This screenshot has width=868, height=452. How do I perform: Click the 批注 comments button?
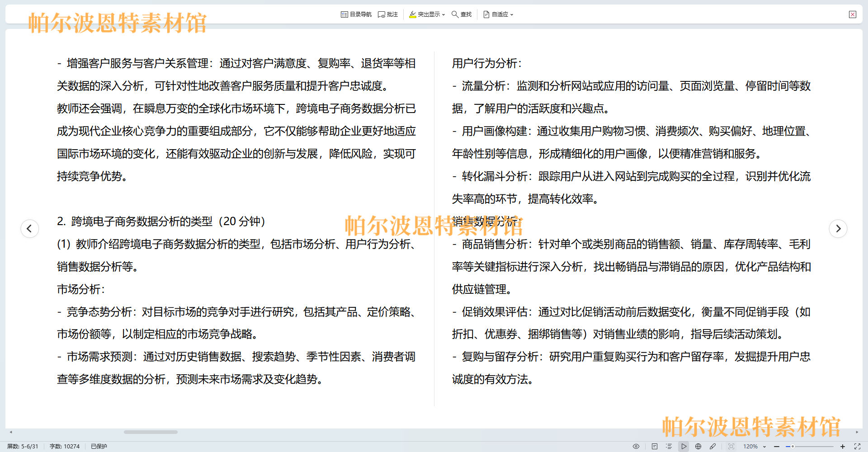(x=388, y=14)
